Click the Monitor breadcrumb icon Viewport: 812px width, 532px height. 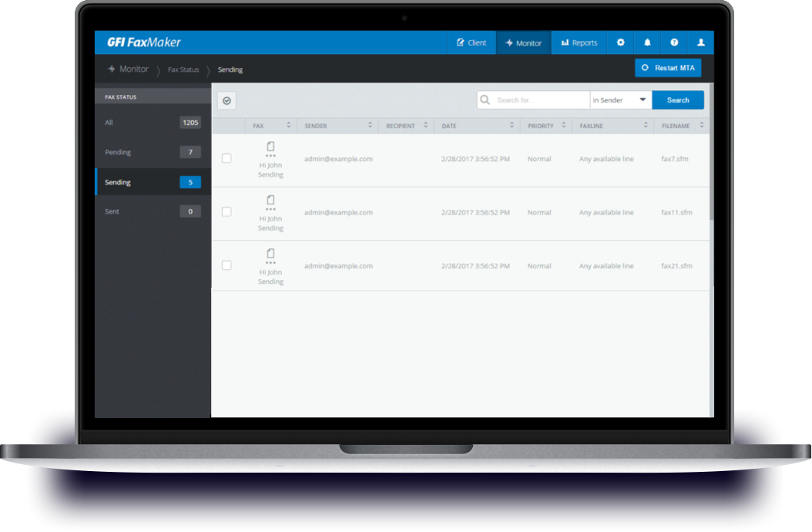[112, 69]
